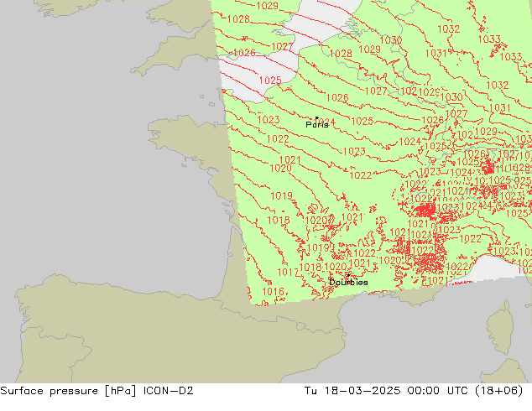Click the black dot marking Dourbies
This screenshot has height=411, width=532.
click(x=348, y=275)
